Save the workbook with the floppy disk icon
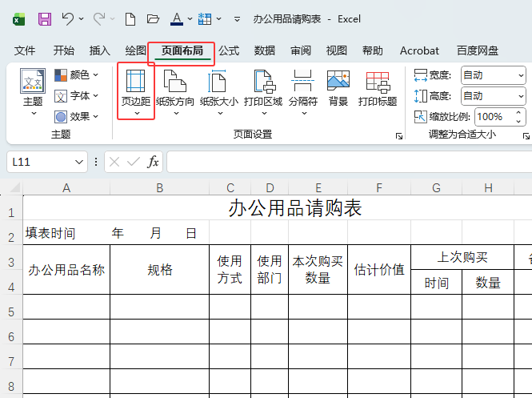 point(45,19)
